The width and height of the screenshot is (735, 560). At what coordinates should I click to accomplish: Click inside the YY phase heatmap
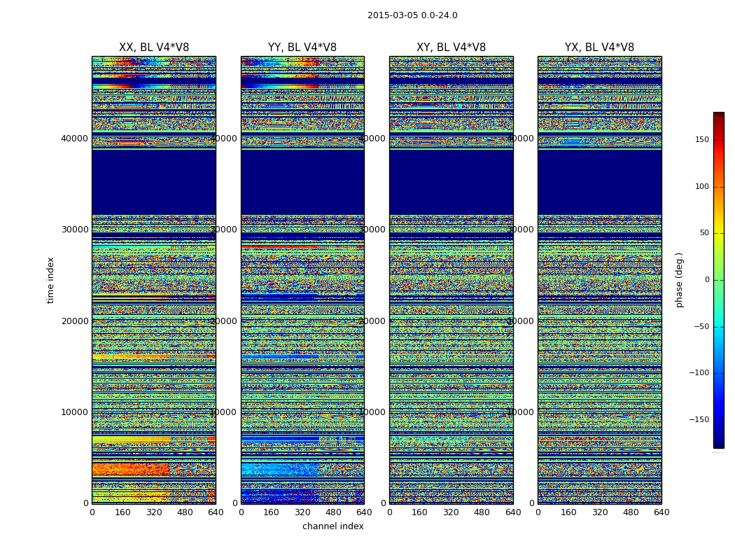[302, 280]
